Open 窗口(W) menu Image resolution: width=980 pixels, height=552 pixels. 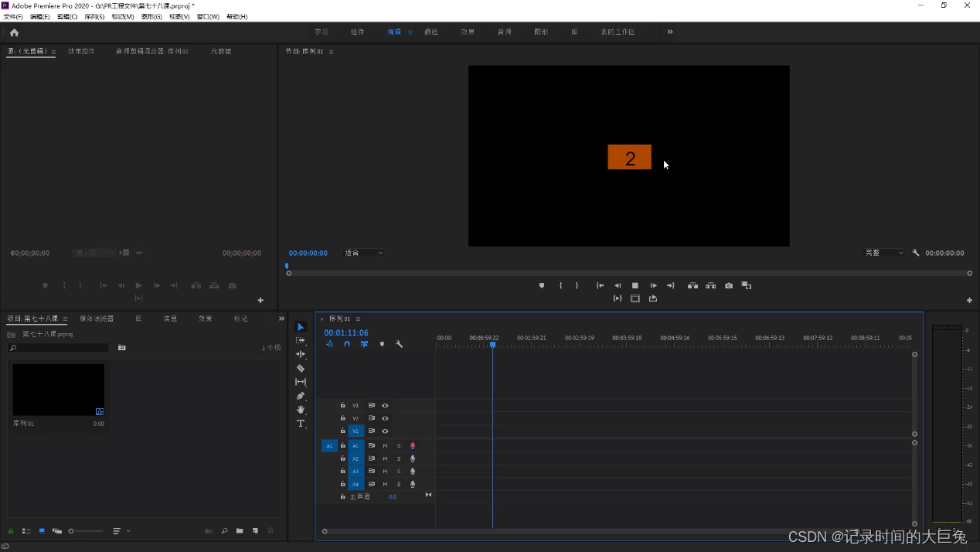point(208,16)
